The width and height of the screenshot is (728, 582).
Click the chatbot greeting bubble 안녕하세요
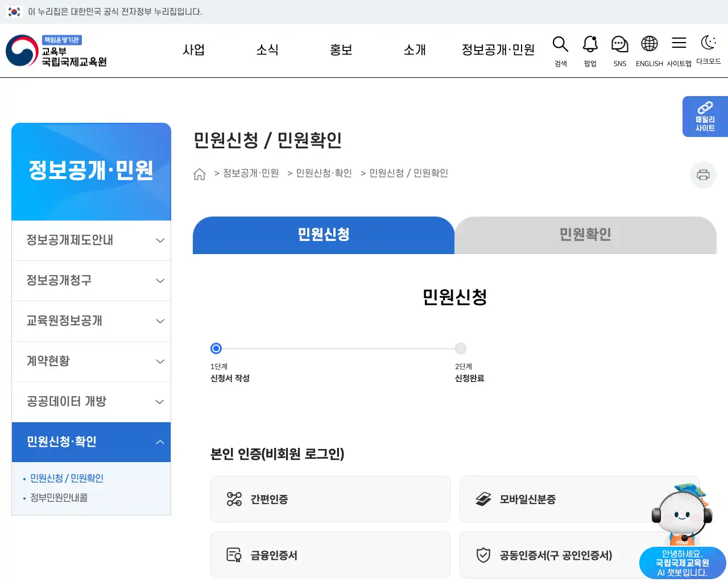pyautogui.click(x=682, y=563)
